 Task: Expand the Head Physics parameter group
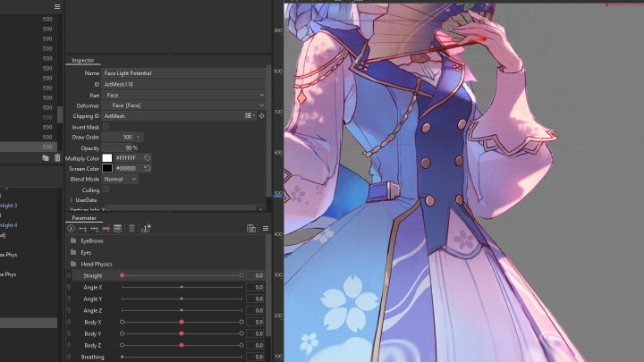click(x=96, y=264)
